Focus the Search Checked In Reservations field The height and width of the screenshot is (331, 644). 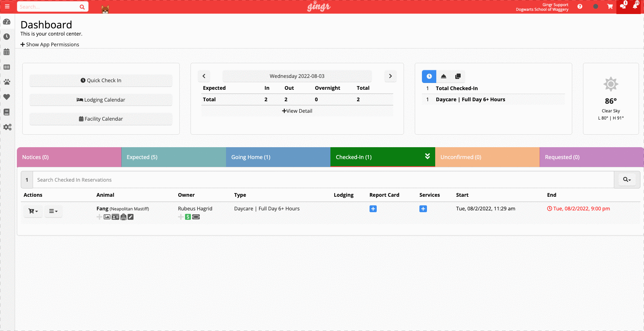(x=323, y=180)
